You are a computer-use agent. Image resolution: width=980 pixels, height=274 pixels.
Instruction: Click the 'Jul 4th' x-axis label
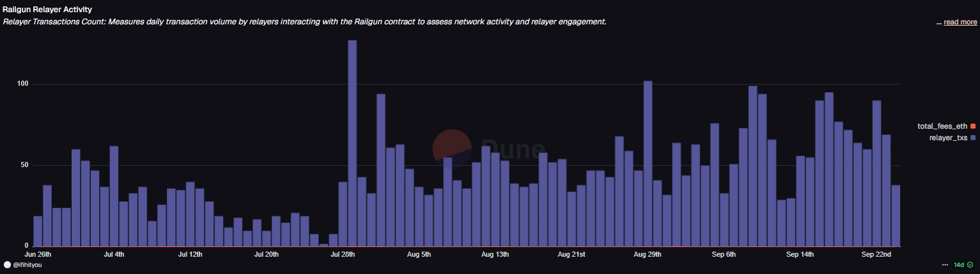114,254
